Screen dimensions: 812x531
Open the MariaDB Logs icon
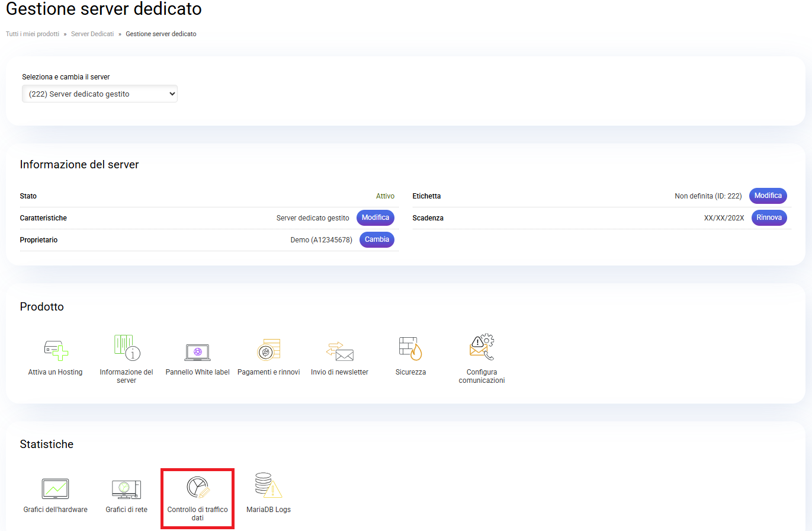pos(268,486)
